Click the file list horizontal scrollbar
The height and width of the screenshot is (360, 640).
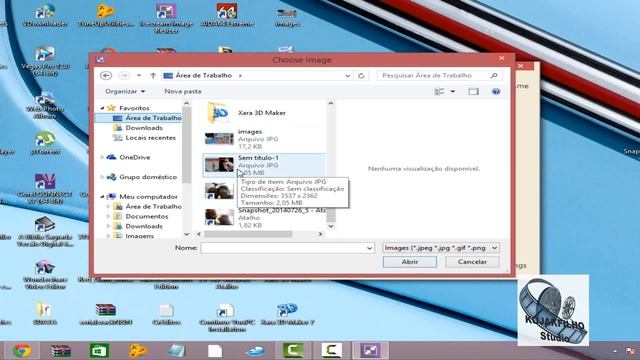248,234
